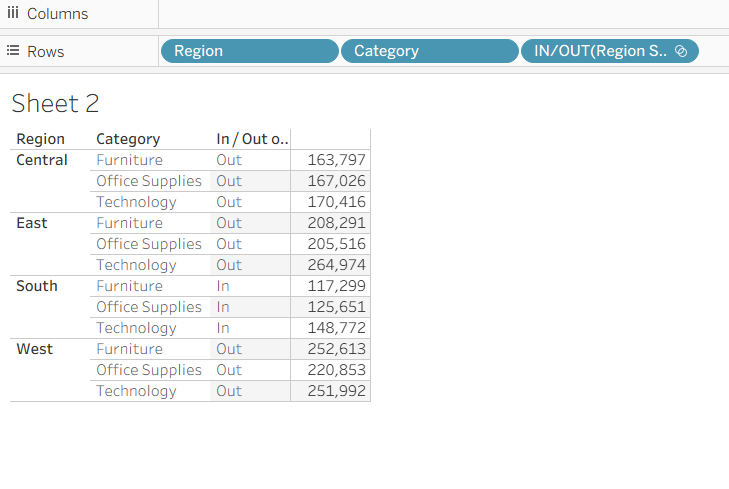This screenshot has width=729, height=489.
Task: Click the Rows shelf icon
Action: pyautogui.click(x=13, y=50)
